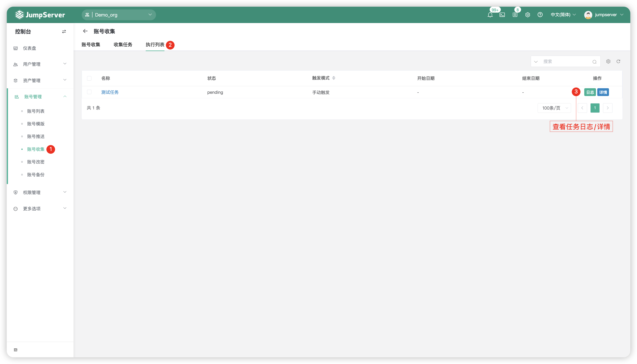Image resolution: width=637 pixels, height=364 pixels.
Task: Click the 仪表盘 dashboard icon
Action: [15, 48]
